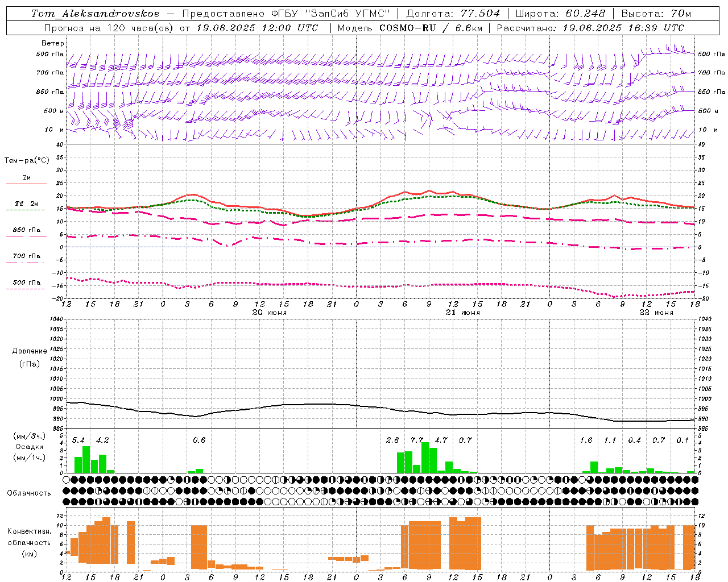Click the forecast length text Прогноз на 120 часа(ов)

[x=109, y=28]
